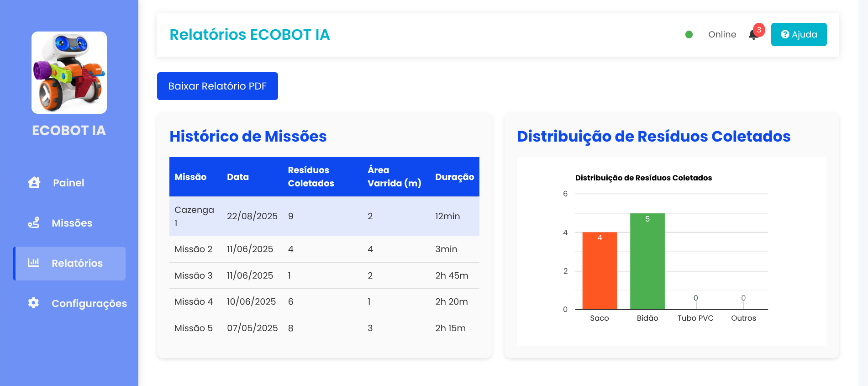868x386 pixels.
Task: Click the red notification count badge
Action: [x=759, y=30]
